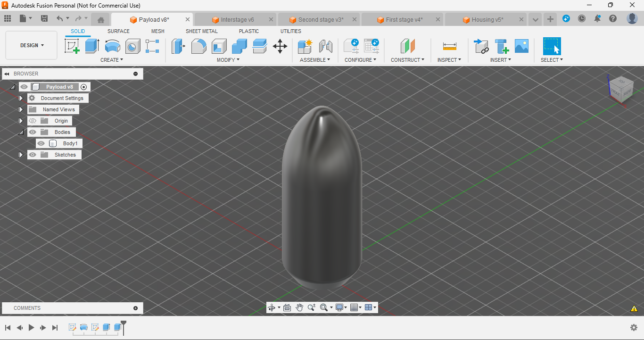The width and height of the screenshot is (644, 340).
Task: Go to the Home tab icon
Action: click(100, 20)
